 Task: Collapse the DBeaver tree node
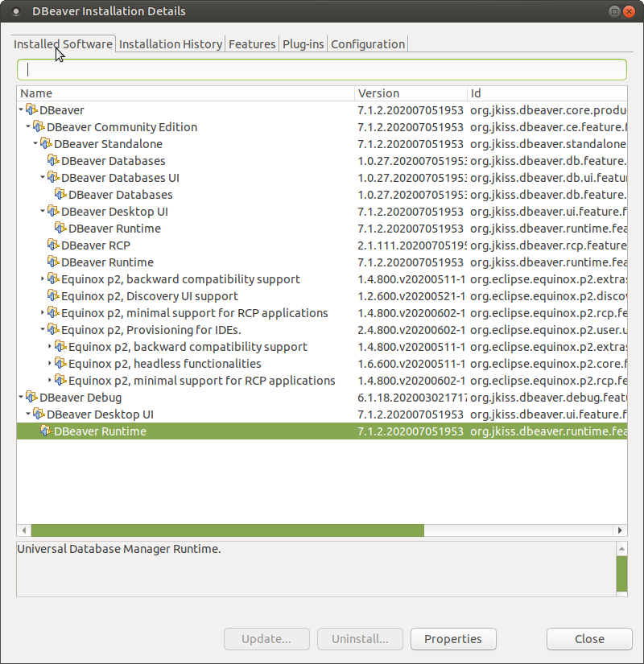[x=20, y=109]
